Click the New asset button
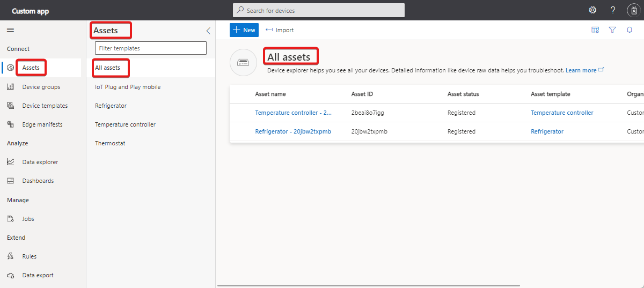Screen dimensions: 644x288 [244, 30]
